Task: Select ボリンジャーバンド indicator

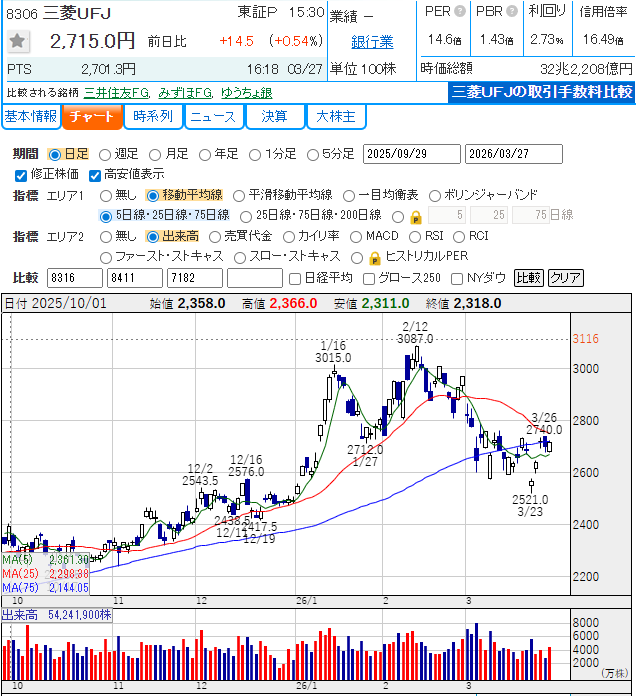Action: coord(435,196)
